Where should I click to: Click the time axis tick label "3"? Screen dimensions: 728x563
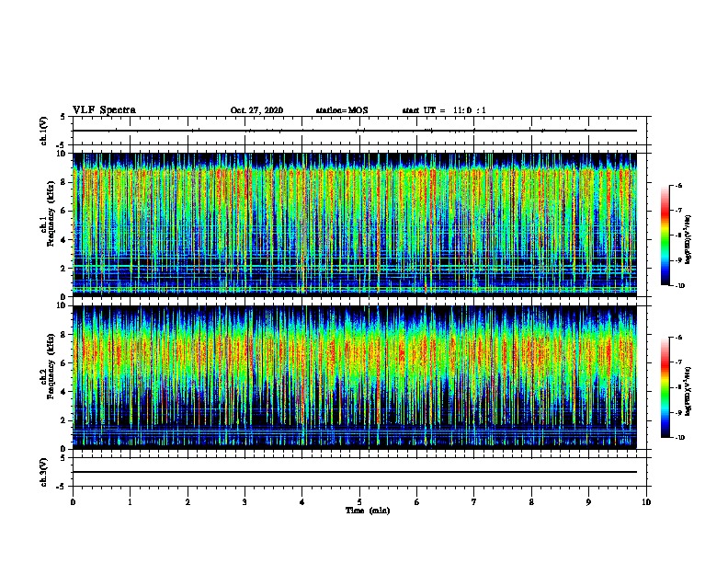(x=245, y=502)
